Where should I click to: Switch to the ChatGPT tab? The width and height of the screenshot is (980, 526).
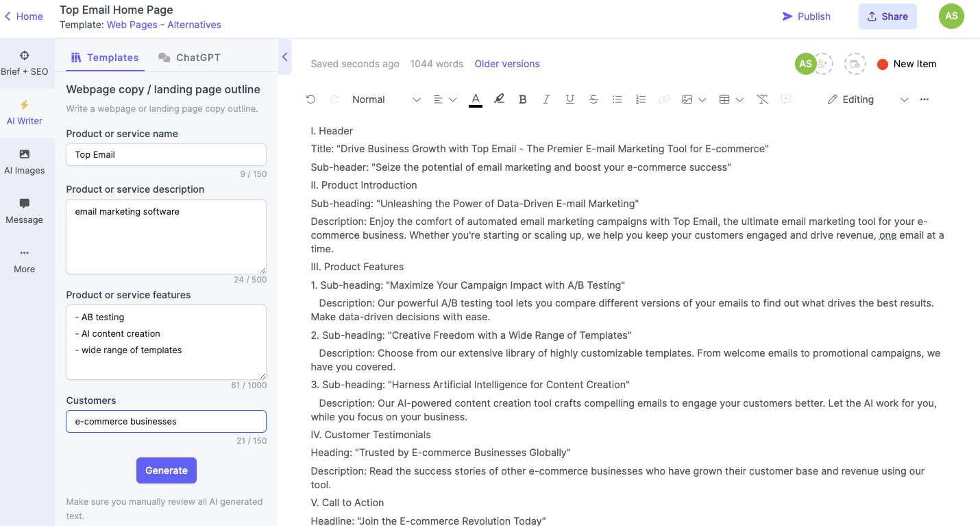pyautogui.click(x=189, y=58)
